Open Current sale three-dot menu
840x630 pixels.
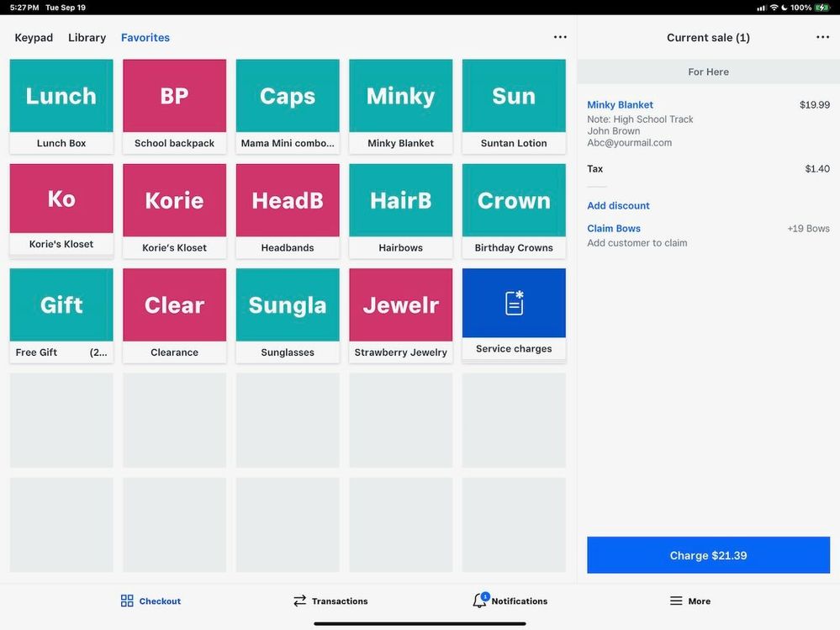point(822,37)
